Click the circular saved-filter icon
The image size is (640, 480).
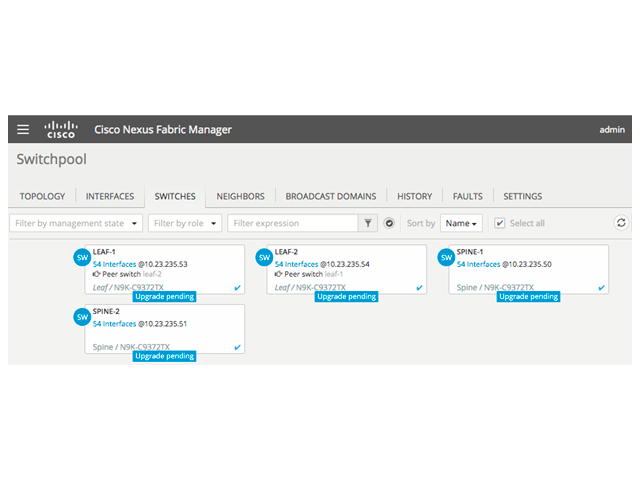point(389,223)
